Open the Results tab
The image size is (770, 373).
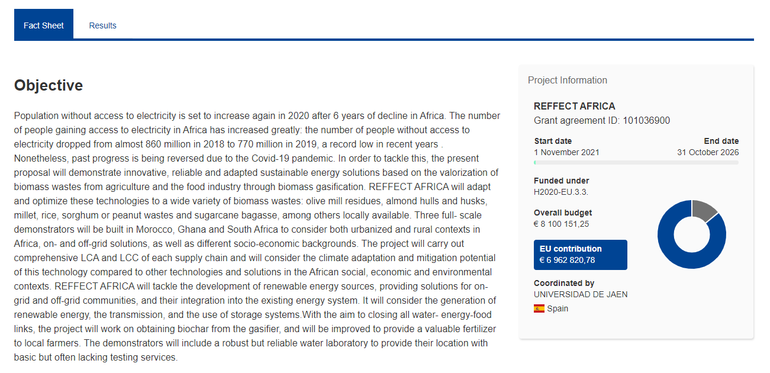103,26
